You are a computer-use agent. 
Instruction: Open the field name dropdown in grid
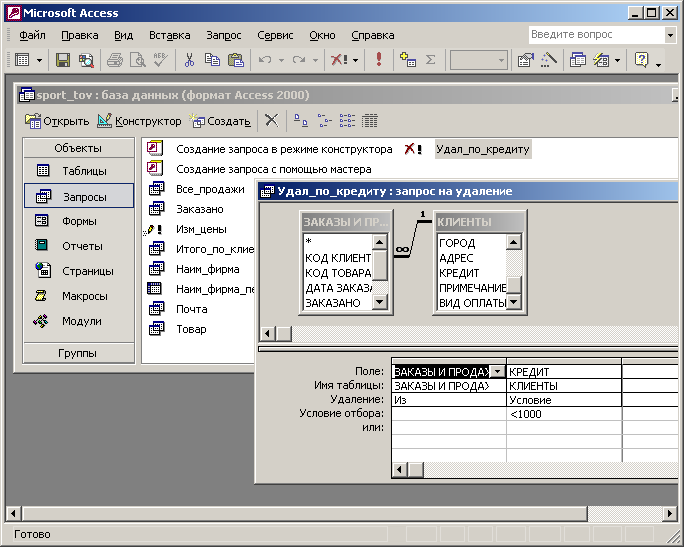(x=497, y=372)
